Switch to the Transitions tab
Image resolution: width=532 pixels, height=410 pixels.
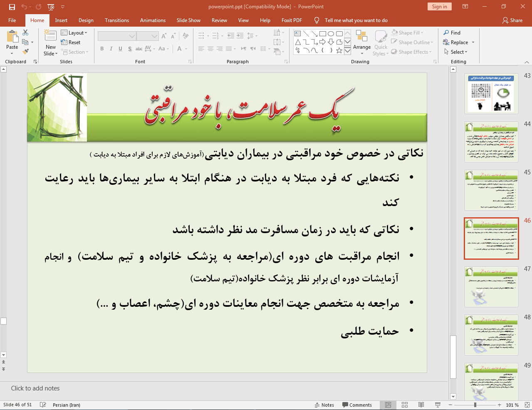(117, 20)
